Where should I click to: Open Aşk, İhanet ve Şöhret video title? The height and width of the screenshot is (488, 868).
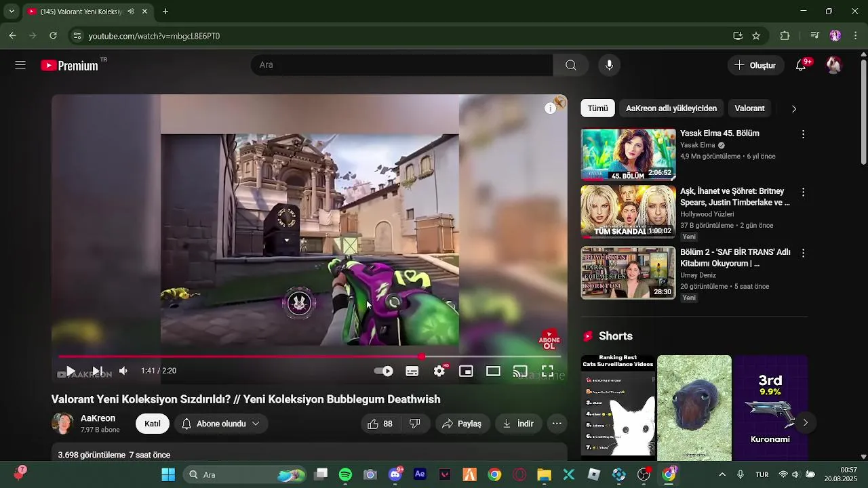[x=735, y=197]
